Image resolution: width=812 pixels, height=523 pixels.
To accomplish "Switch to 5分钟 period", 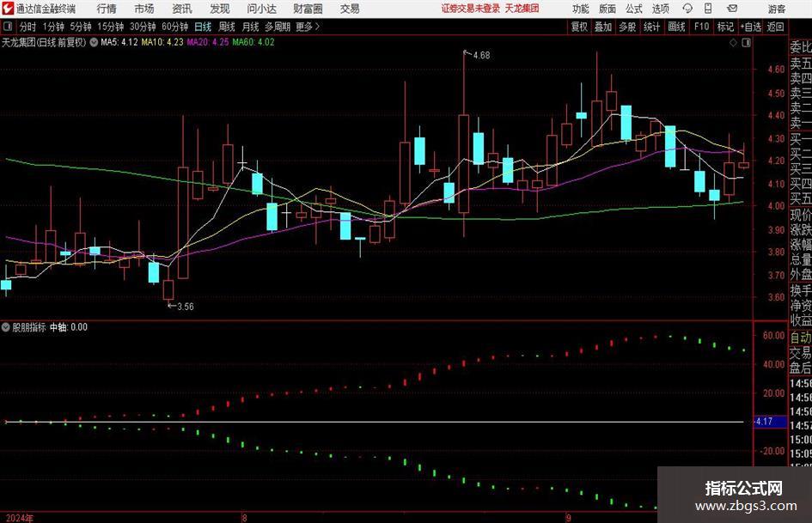I will click(x=81, y=27).
